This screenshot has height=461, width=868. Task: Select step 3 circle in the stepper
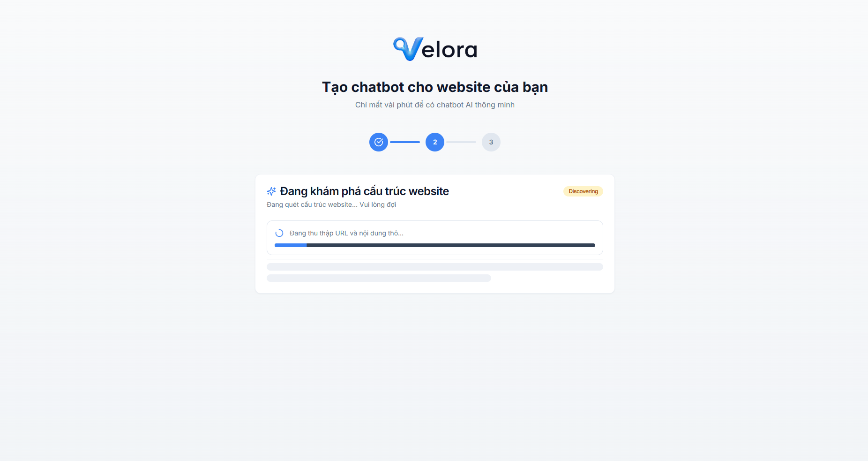[x=491, y=142]
